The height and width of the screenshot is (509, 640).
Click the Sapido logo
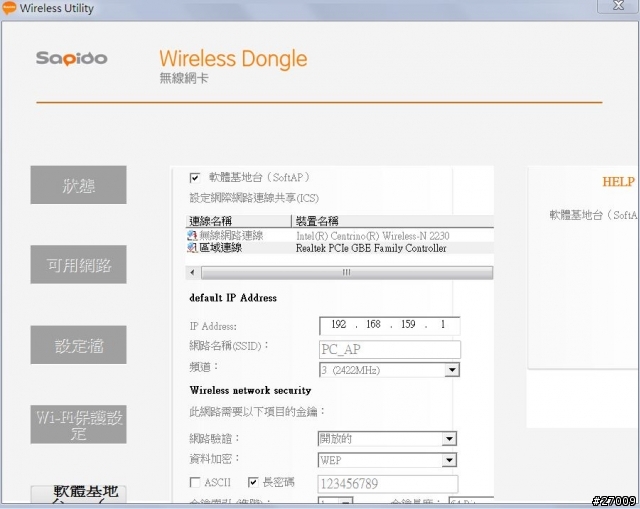click(71, 58)
